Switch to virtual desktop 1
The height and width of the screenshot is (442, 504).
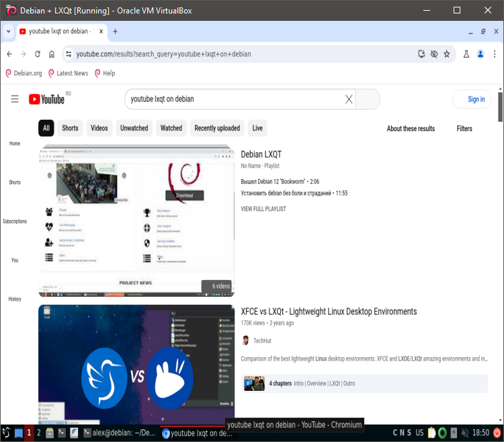[x=29, y=433]
